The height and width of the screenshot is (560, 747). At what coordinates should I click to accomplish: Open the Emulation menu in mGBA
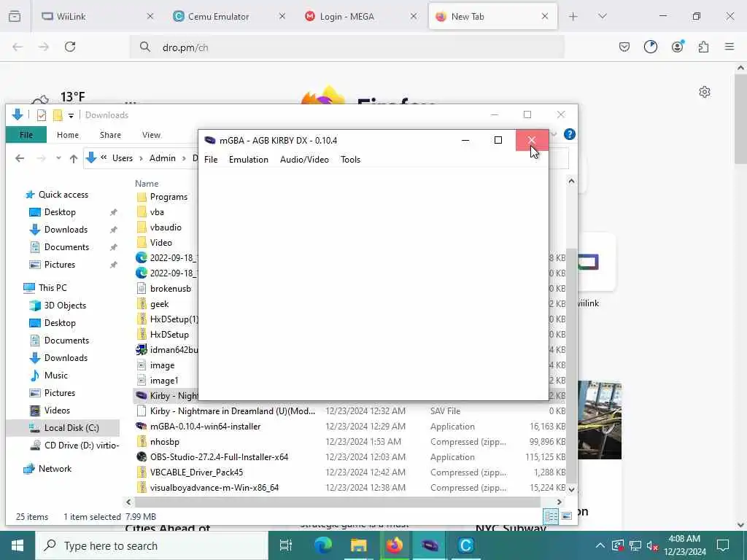248,160
